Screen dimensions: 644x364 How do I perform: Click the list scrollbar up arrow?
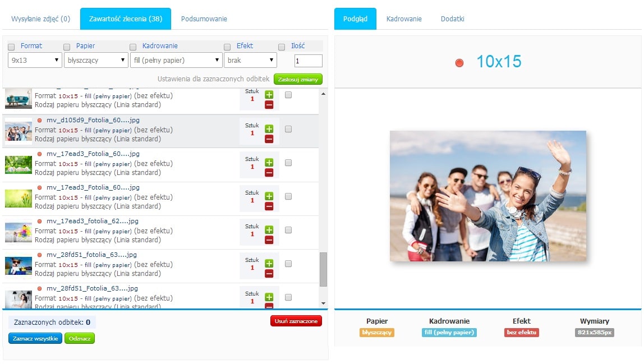click(323, 94)
